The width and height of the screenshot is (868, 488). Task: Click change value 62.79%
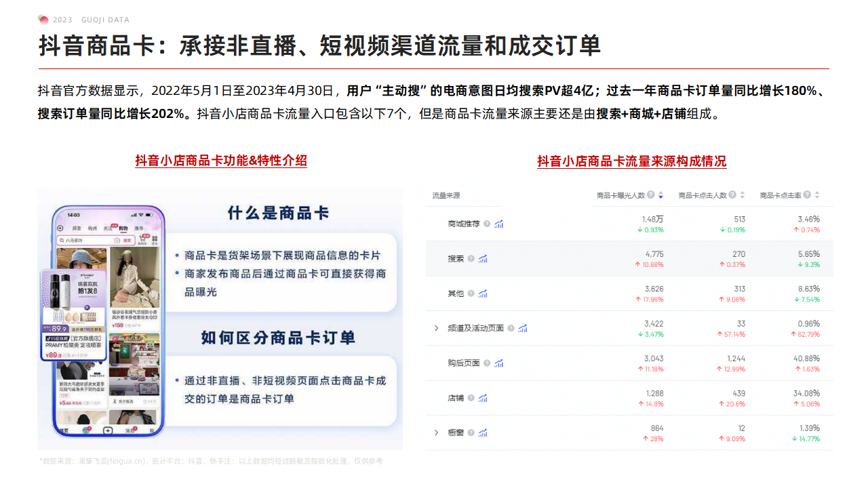tap(809, 334)
